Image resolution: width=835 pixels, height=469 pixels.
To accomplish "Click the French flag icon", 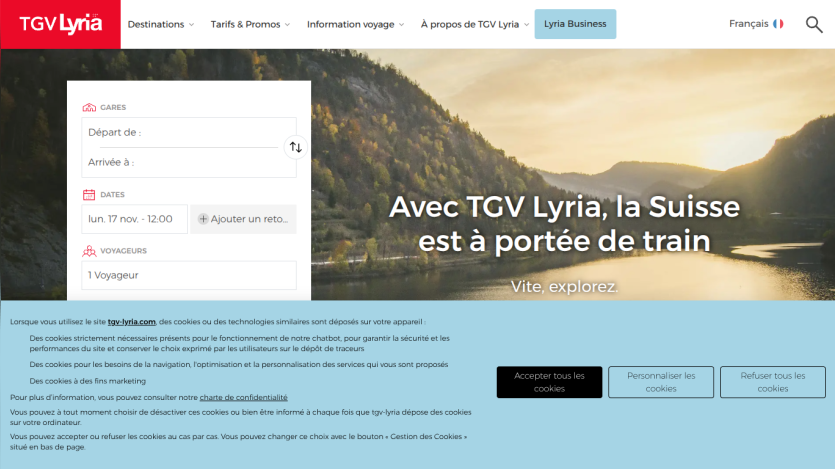I will point(778,24).
